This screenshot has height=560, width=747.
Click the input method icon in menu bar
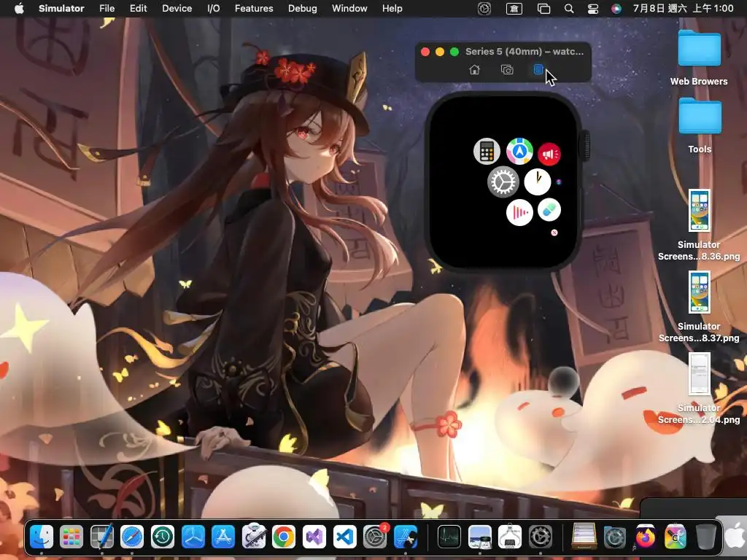514,8
